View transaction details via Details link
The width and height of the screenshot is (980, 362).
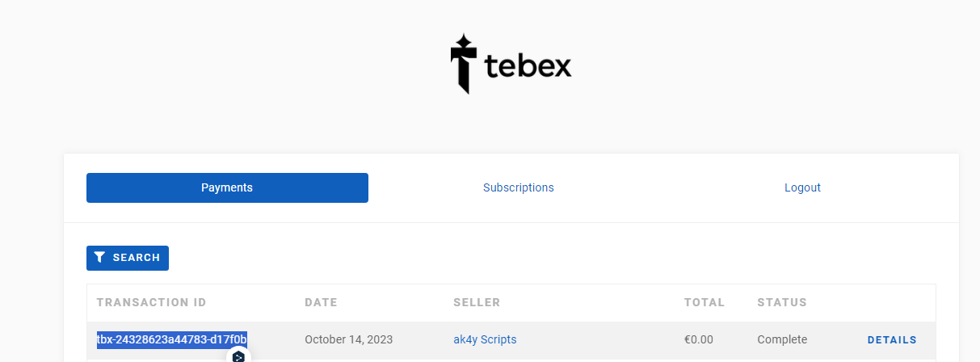coord(892,340)
